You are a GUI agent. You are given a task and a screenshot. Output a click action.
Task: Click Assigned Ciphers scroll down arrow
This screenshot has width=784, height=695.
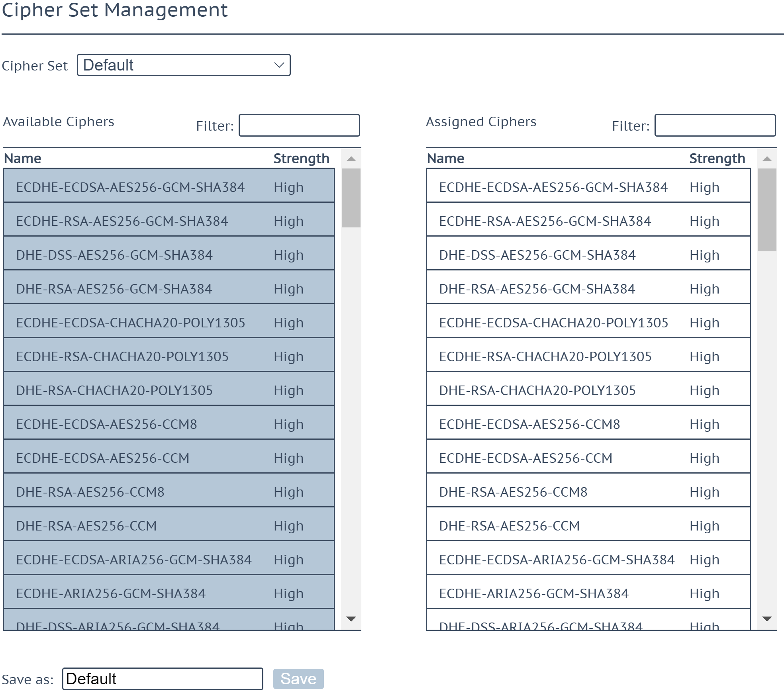tap(767, 619)
